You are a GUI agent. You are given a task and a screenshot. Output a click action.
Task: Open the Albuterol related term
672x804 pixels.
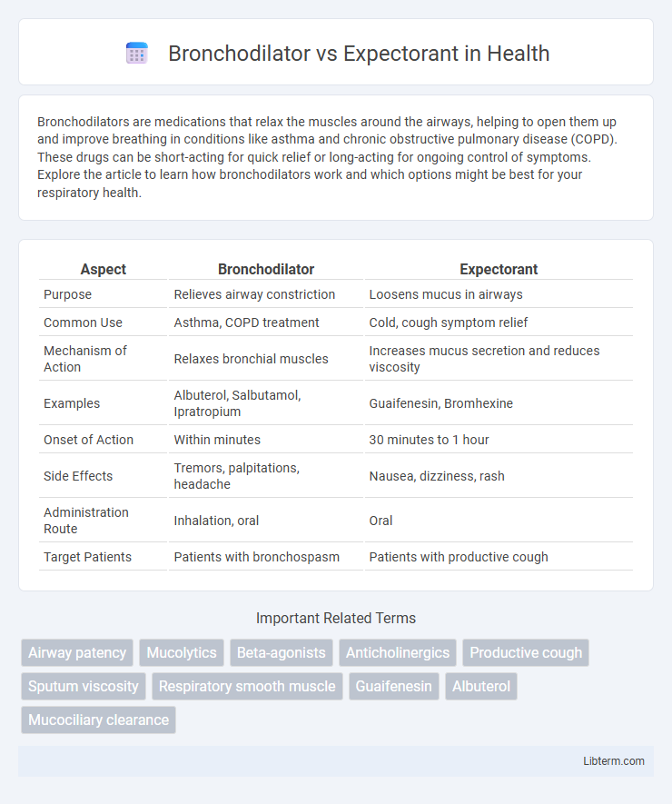pos(480,687)
